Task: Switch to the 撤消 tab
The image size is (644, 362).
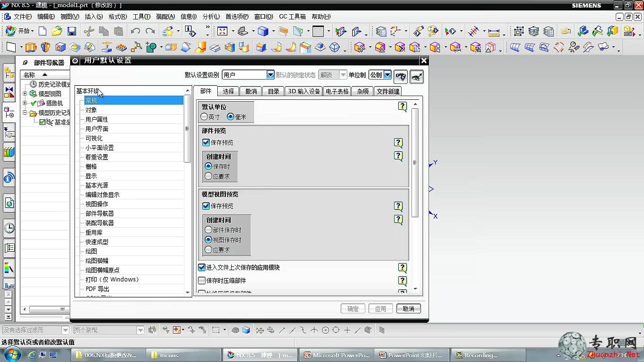Action: (x=251, y=91)
